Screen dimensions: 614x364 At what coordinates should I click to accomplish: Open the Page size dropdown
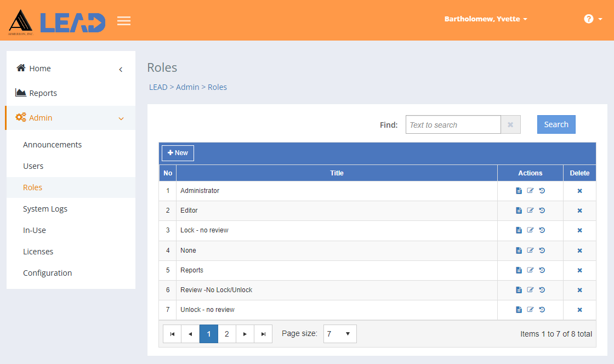click(x=340, y=334)
